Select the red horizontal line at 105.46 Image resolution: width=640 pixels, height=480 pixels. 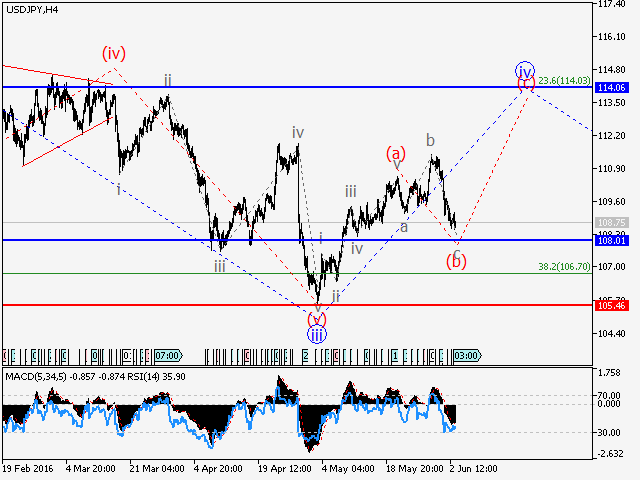[297, 305]
